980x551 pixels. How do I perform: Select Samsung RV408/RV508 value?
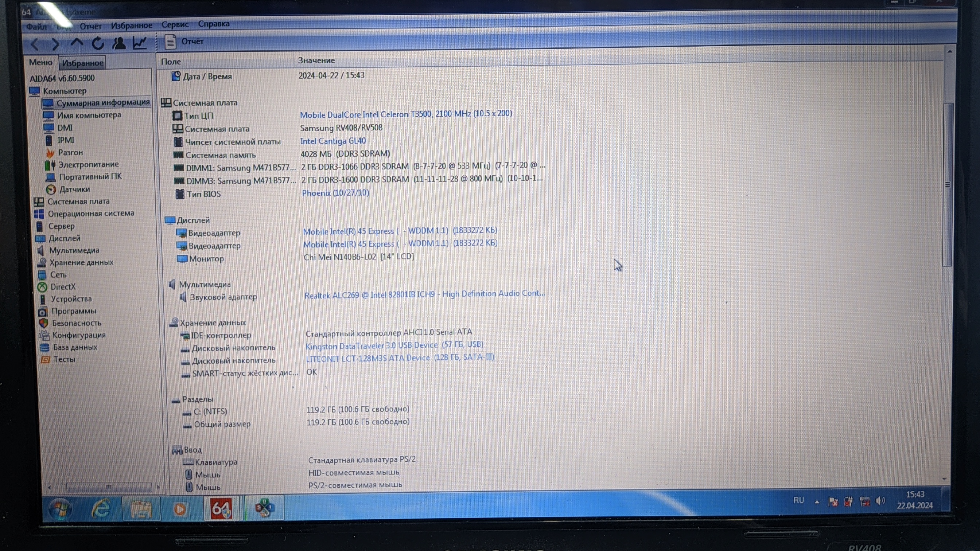click(x=341, y=128)
